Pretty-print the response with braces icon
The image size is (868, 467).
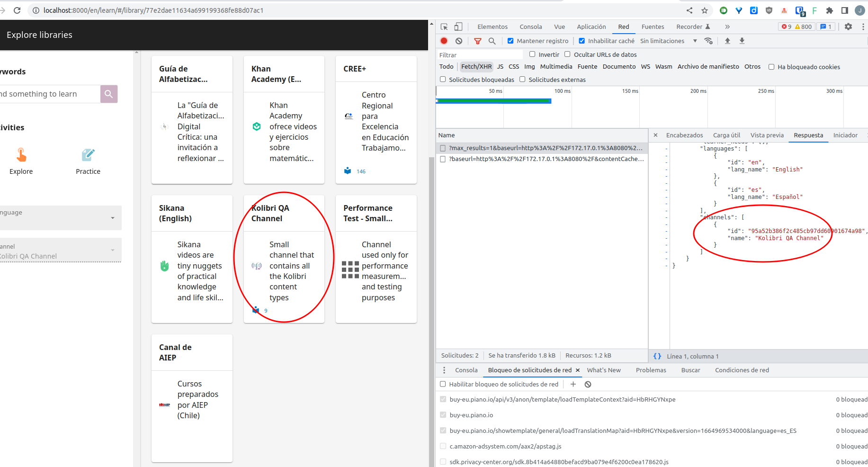(657, 356)
